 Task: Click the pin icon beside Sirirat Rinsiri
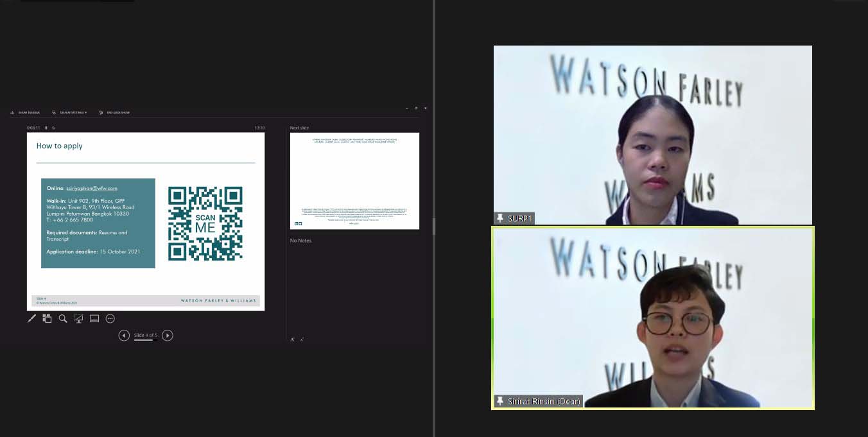coord(500,401)
